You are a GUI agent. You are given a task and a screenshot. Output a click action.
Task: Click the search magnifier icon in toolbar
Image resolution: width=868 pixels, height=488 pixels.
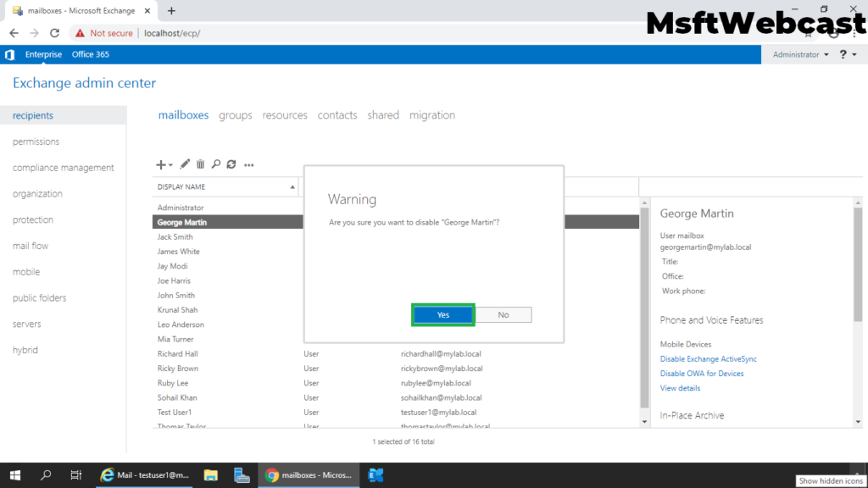(216, 164)
